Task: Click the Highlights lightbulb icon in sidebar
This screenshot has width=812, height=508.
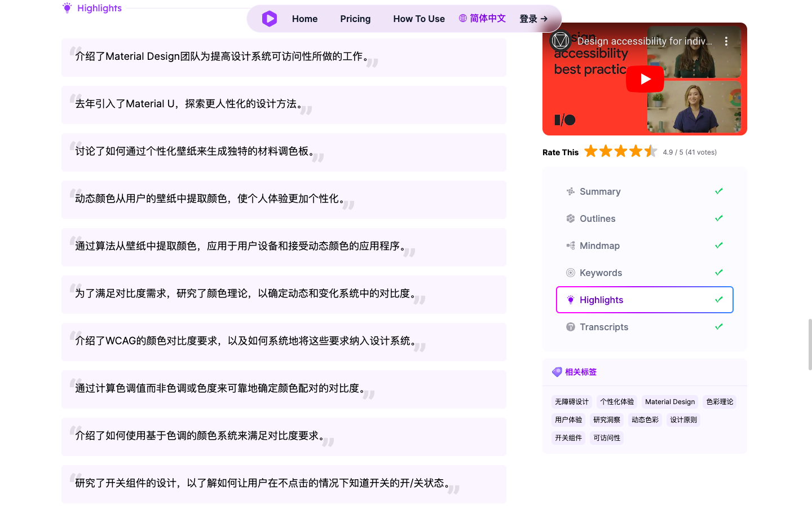Action: pos(571,300)
